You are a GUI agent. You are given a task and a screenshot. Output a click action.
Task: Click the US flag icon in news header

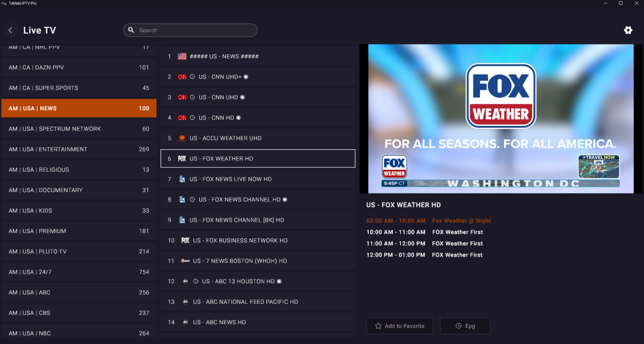point(182,56)
